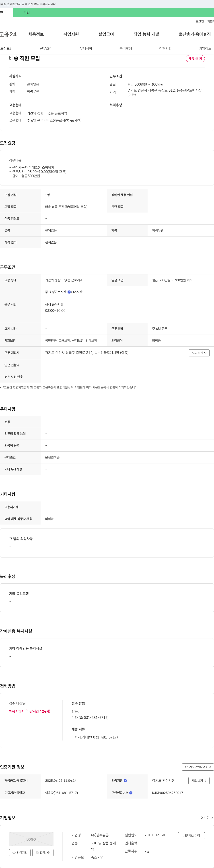214x868 pixels.
Task: Click the 모집 직종 value 배송·납품 운전원
Action: (66, 207)
